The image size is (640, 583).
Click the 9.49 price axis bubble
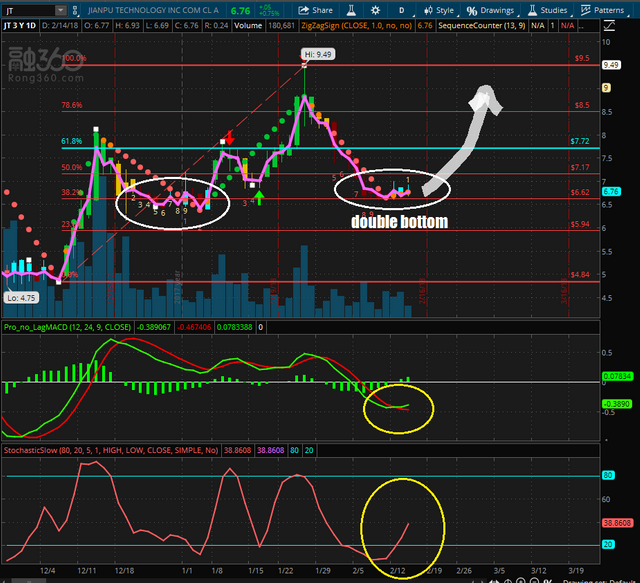pos(611,65)
